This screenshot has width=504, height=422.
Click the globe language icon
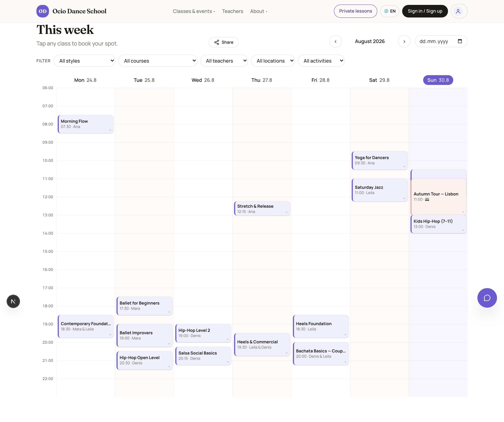386,11
